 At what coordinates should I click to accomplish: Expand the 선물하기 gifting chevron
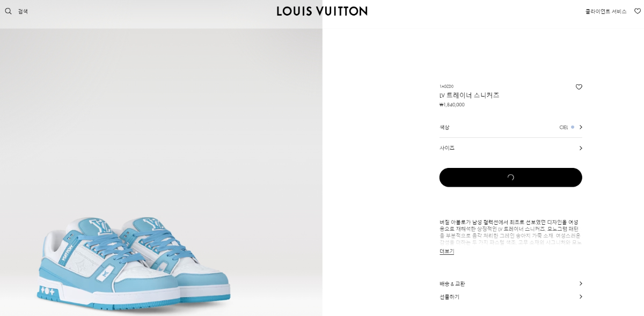581,297
